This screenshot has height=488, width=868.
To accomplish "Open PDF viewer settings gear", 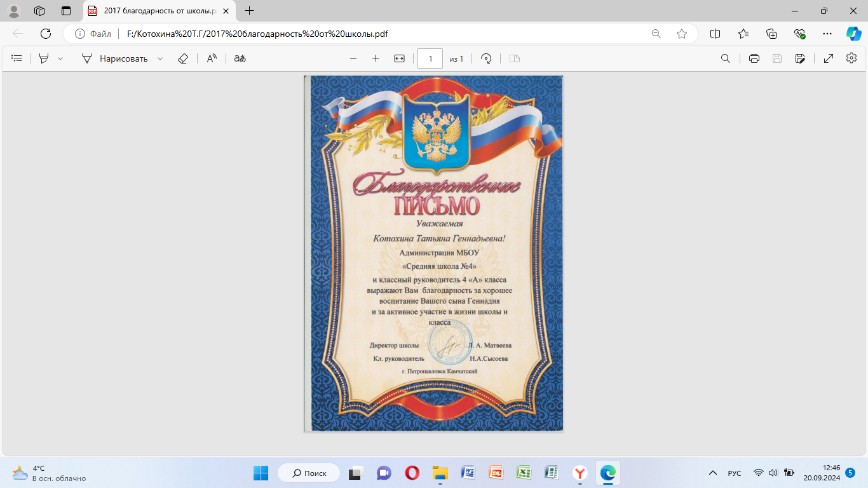I will [851, 58].
